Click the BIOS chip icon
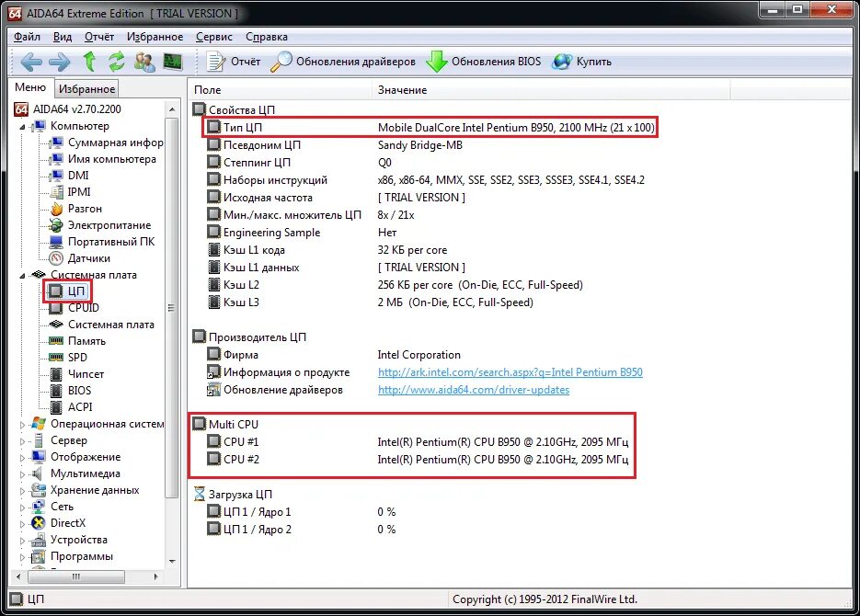The height and width of the screenshot is (616, 860). click(56, 391)
